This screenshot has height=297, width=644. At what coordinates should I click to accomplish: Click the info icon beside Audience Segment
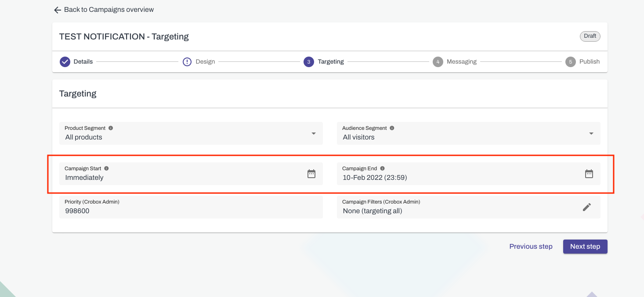pyautogui.click(x=391, y=128)
